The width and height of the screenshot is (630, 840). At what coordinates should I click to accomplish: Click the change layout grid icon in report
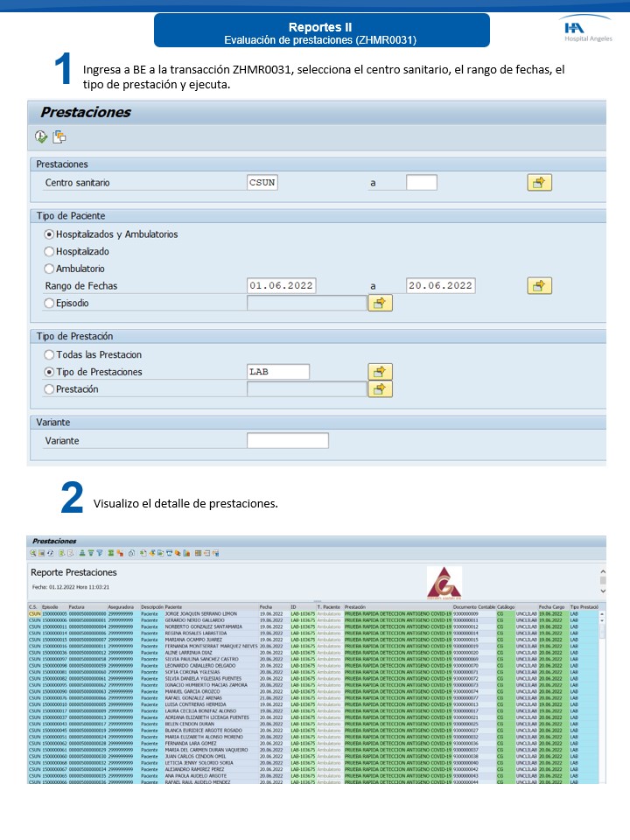point(198,553)
